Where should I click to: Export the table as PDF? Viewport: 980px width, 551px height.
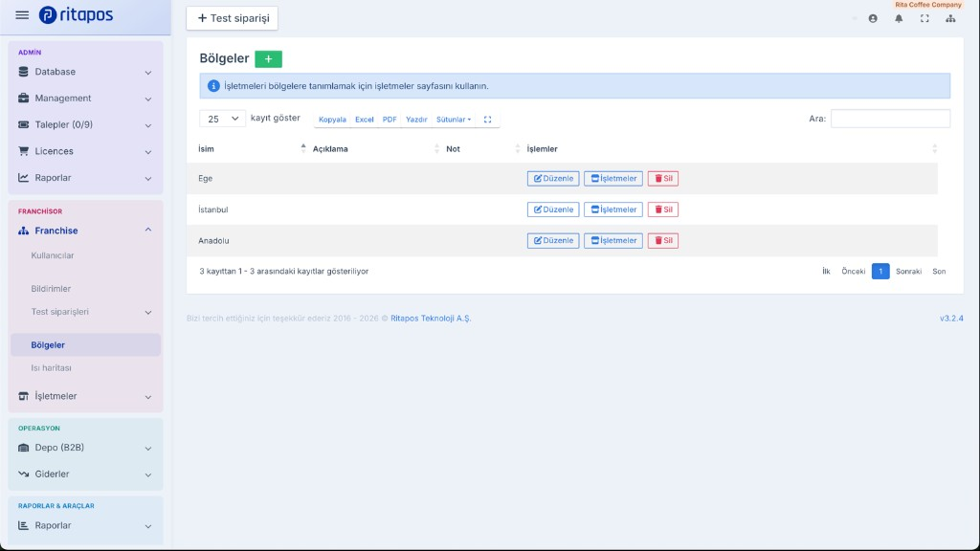click(390, 120)
